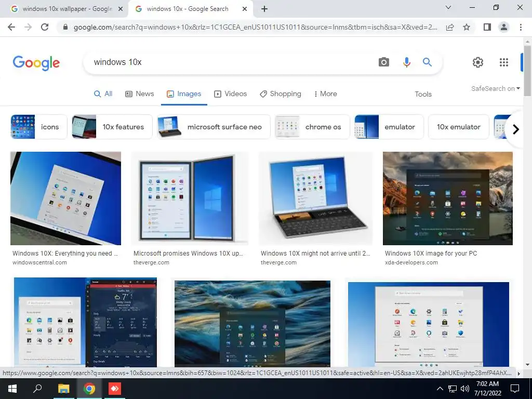Start voice search with microphone icon
This screenshot has height=399, width=532.
(x=406, y=62)
